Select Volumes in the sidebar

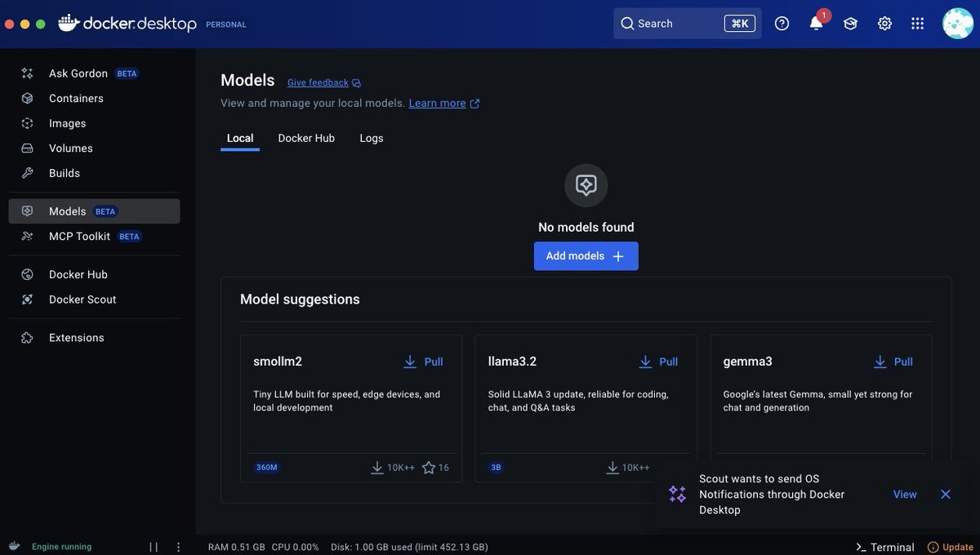click(x=94, y=149)
